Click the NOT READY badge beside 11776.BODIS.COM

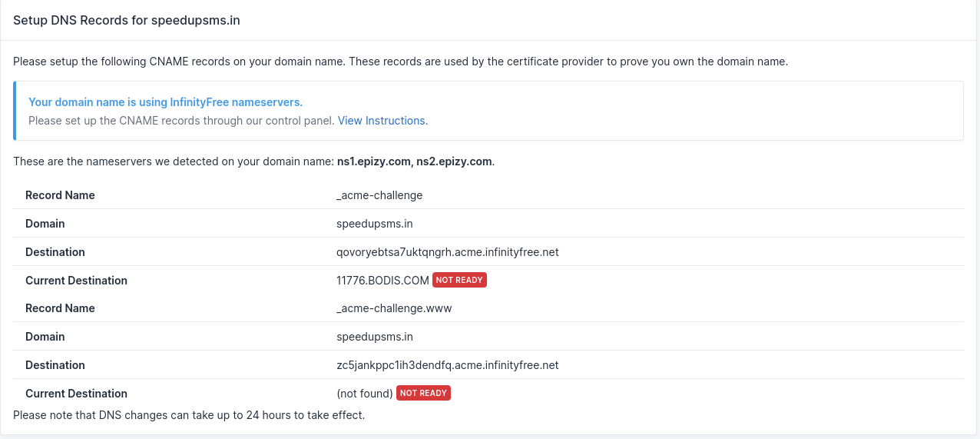459,281
